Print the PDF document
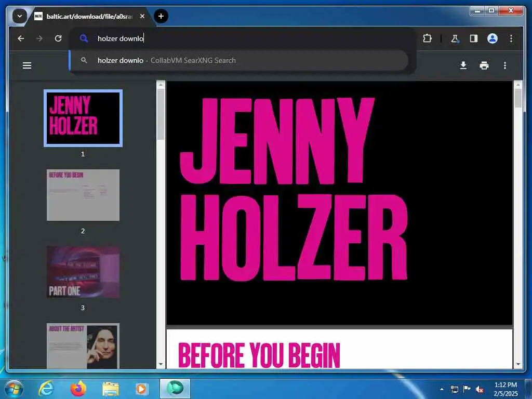The image size is (532, 399). click(484, 65)
